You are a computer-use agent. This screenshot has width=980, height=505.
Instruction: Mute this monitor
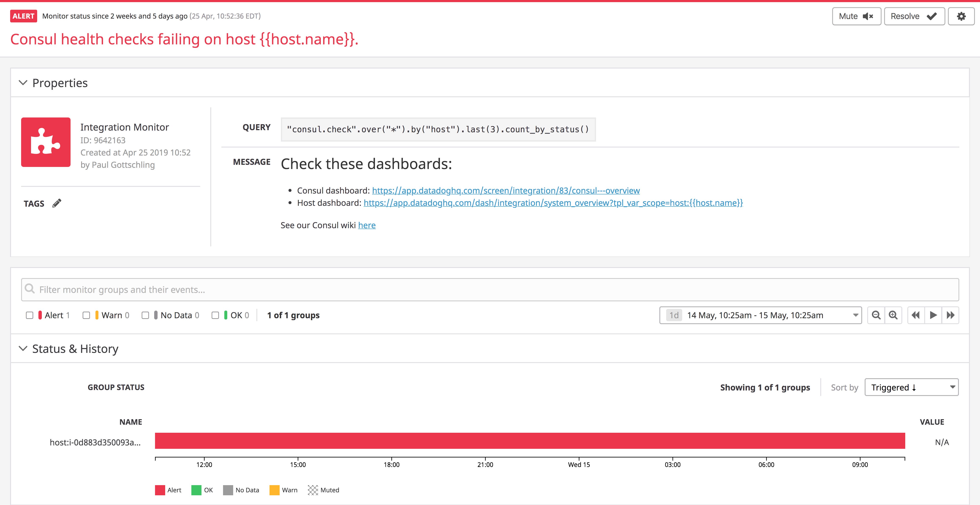coord(856,16)
